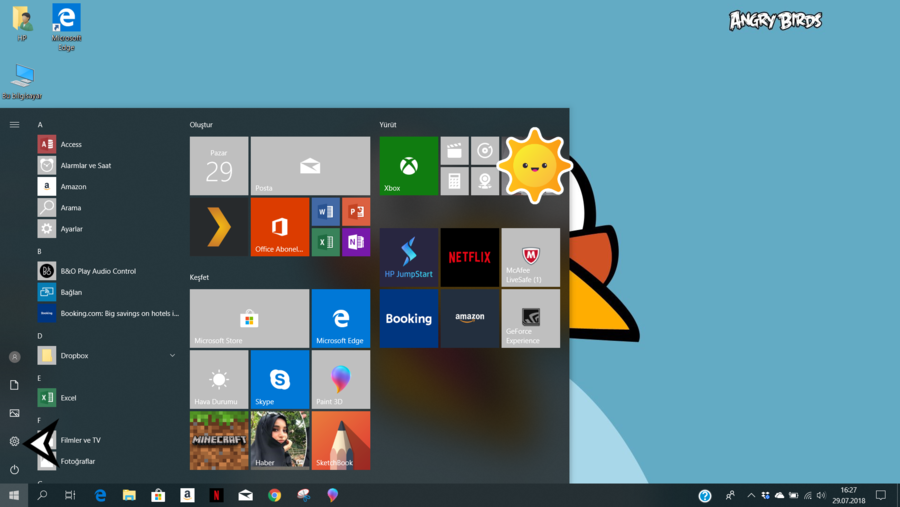Launch PowerPoint from the small tile
Screen dimensions: 900x507
coord(356,212)
